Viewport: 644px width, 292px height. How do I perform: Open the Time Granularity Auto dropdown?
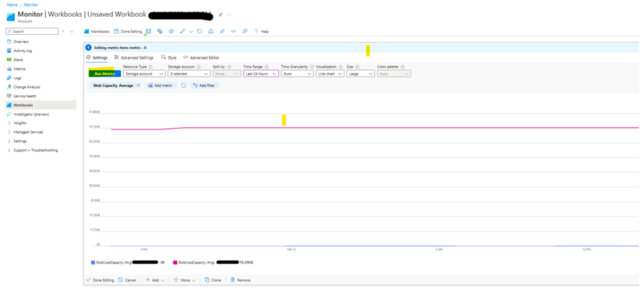(x=297, y=73)
